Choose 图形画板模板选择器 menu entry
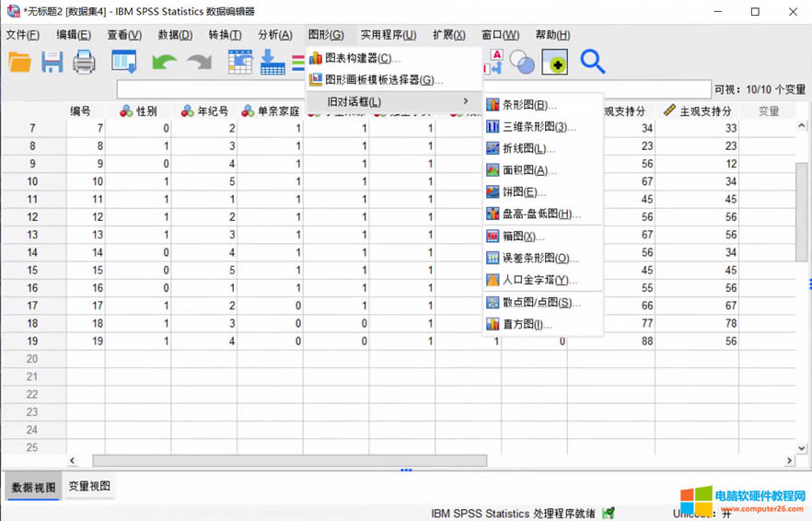 (x=383, y=80)
